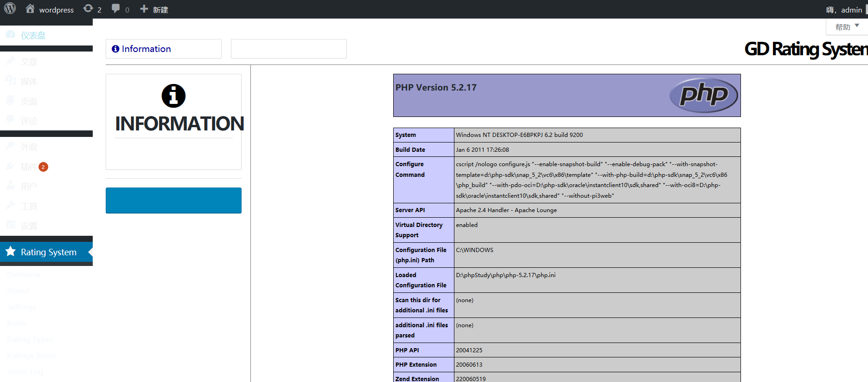Open 设置 settings in sidebar
Image resolution: width=868 pixels, height=382 pixels.
(46, 226)
